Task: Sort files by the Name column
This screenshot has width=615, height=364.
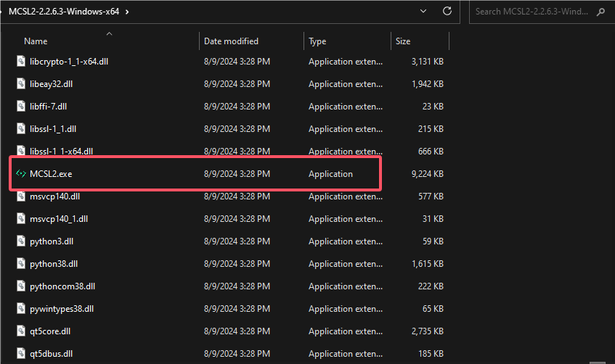Action: point(36,41)
